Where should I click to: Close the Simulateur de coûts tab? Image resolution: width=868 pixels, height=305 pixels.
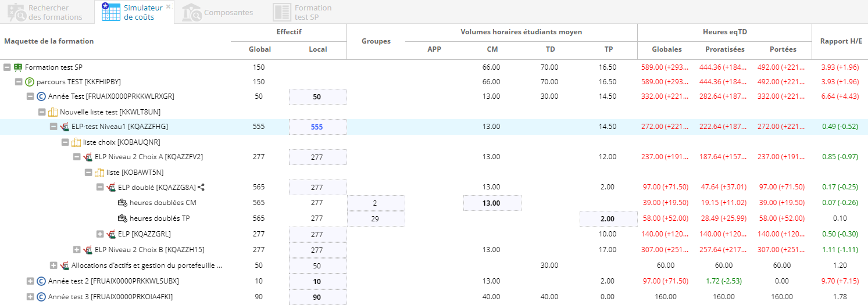point(169,6)
